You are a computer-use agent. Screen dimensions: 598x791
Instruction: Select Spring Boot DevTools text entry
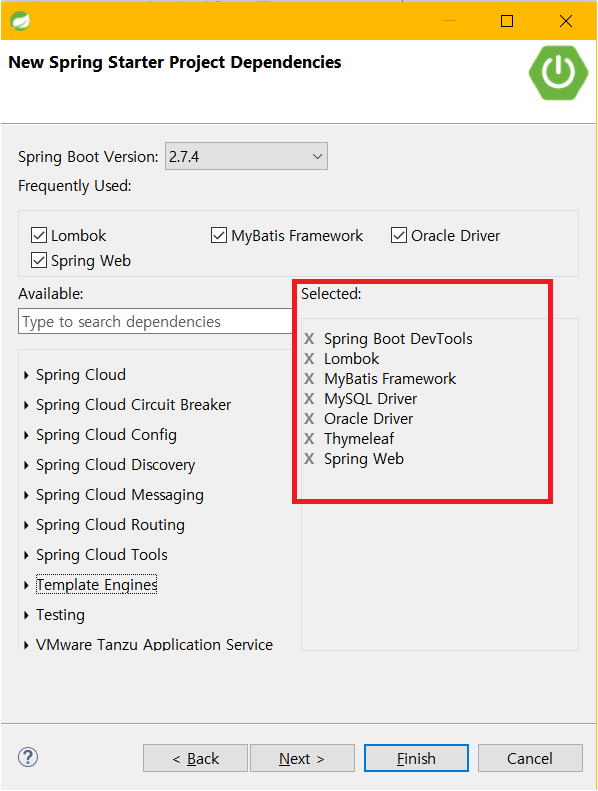tap(398, 339)
